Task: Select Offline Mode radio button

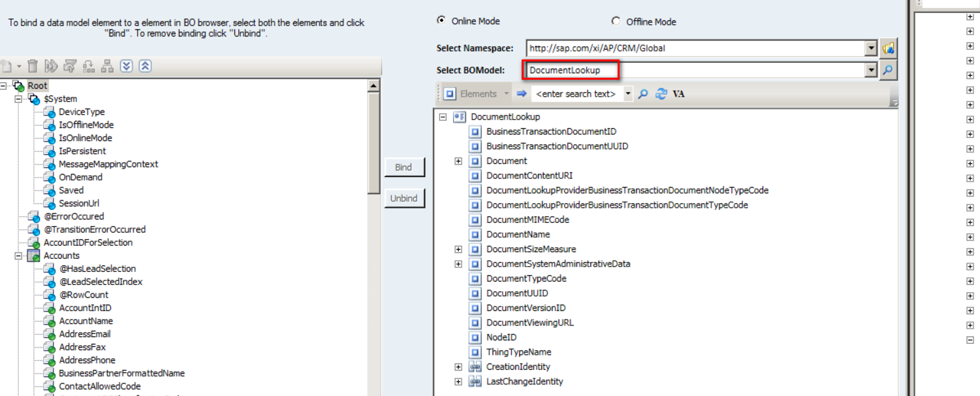Action: 616,22
